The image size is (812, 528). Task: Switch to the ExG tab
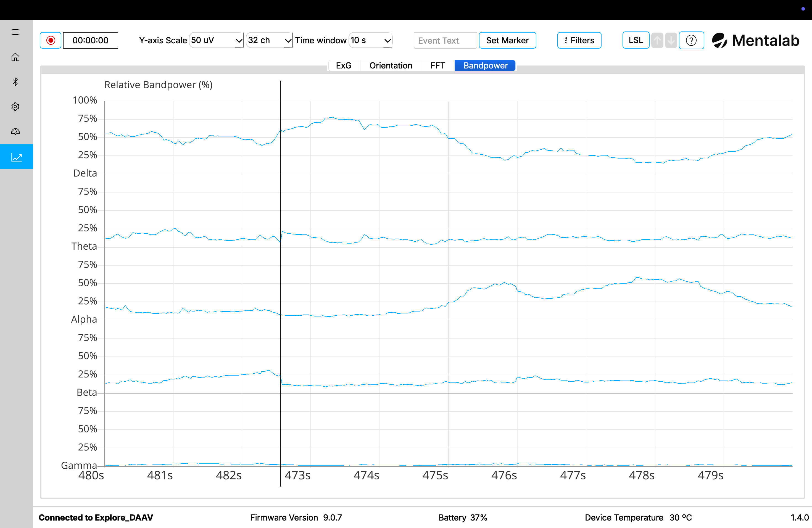pyautogui.click(x=344, y=65)
